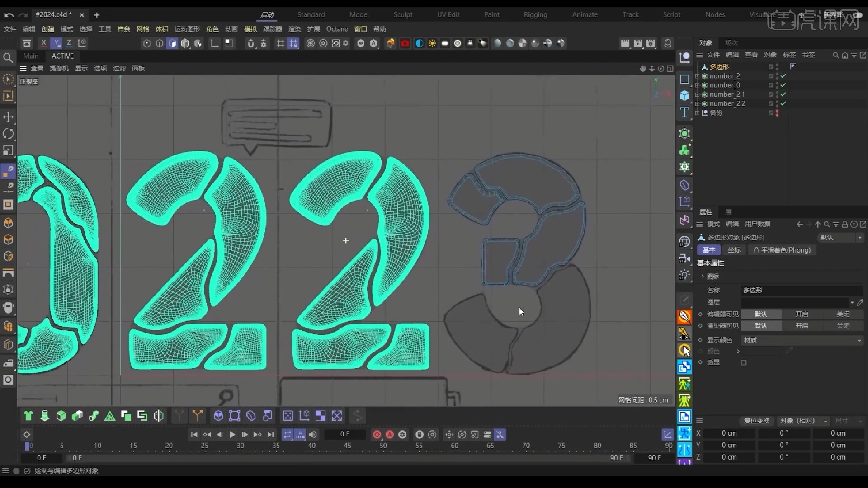
Task: Toggle Y axis lock icon
Action: 57,43
